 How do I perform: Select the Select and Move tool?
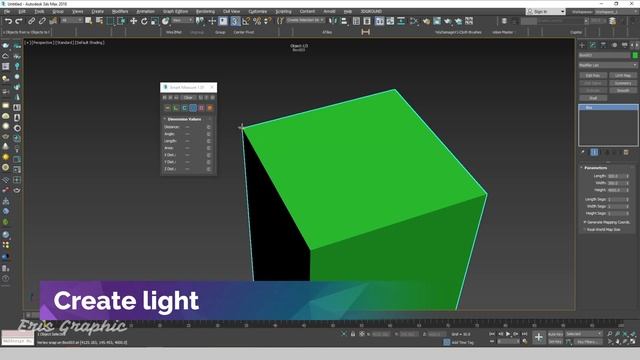(x=133, y=21)
